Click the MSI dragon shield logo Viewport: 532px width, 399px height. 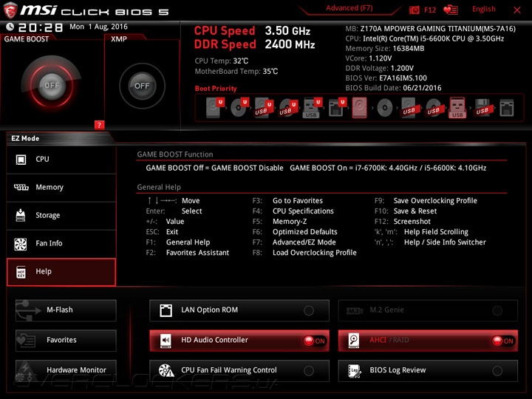point(10,10)
